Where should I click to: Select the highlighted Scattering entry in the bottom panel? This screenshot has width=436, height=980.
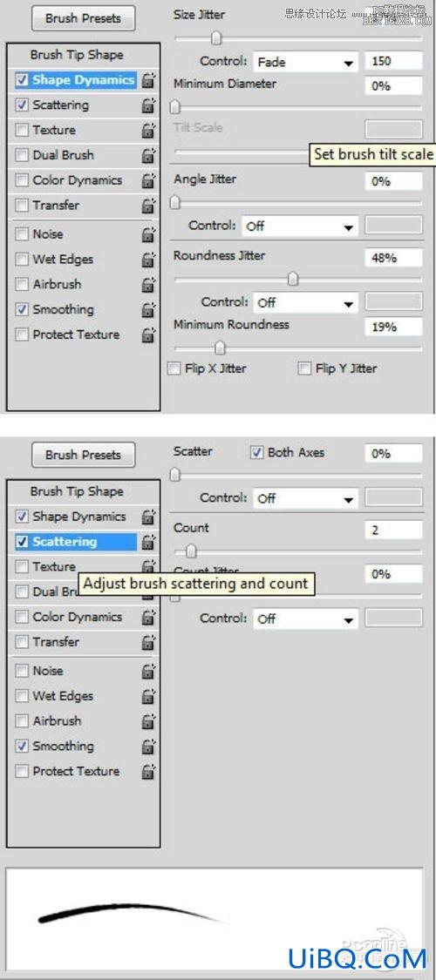click(76, 542)
